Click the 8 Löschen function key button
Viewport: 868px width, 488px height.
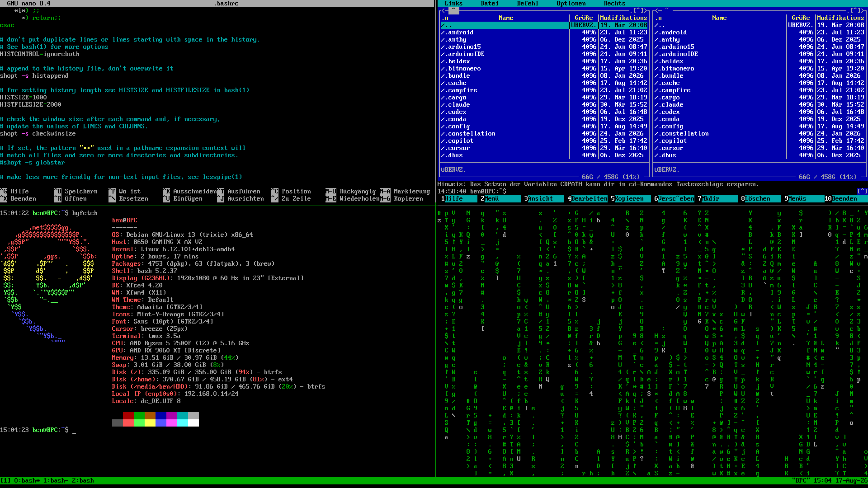pos(759,199)
